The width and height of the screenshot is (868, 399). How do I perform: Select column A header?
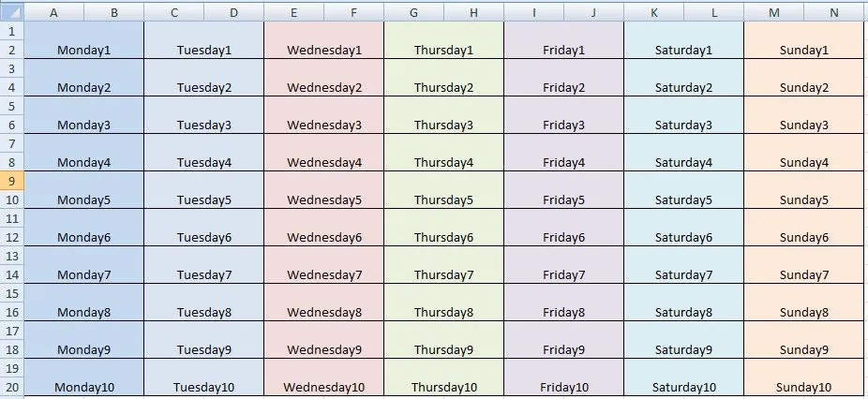click(53, 12)
